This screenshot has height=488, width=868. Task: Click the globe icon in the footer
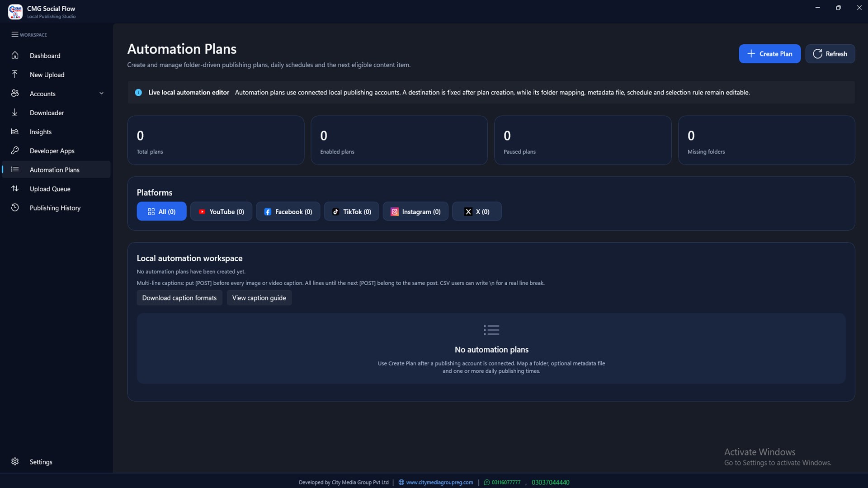[401, 482]
